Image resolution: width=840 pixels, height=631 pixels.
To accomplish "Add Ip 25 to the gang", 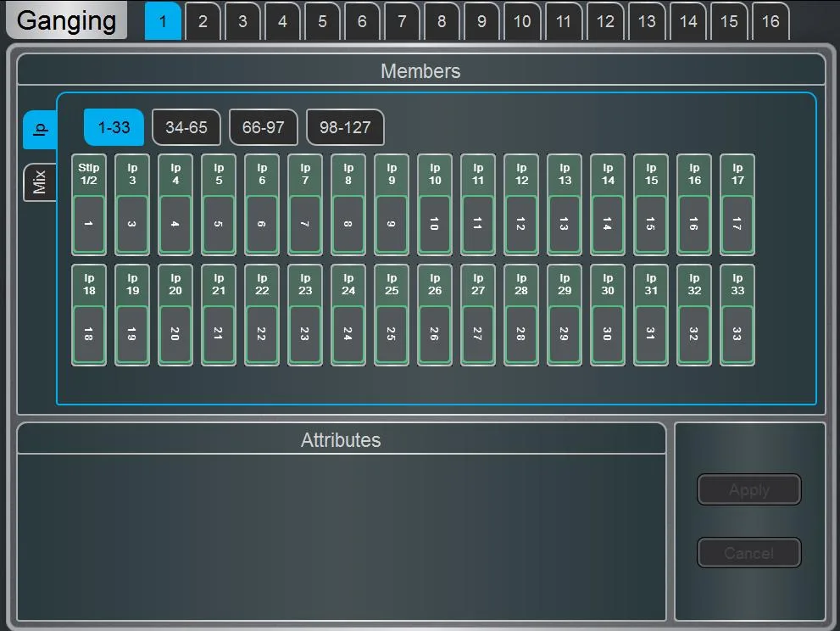I will (392, 315).
